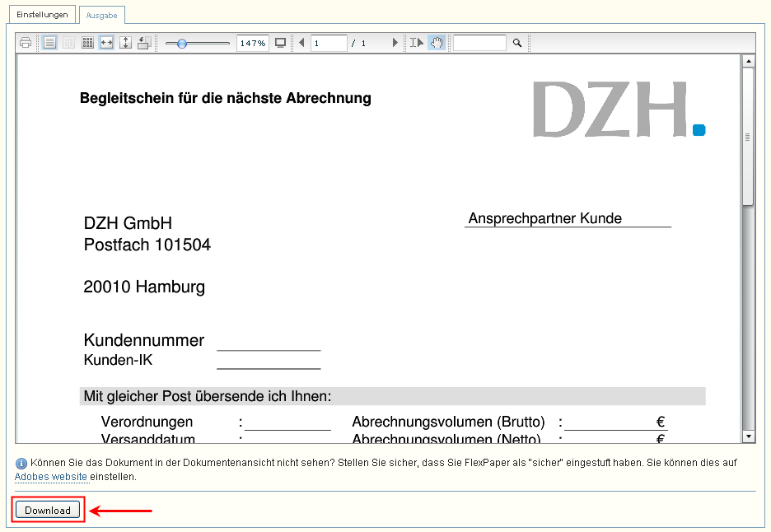Toggle fullscreen display mode
The width and height of the screenshot is (771, 532).
tap(280, 43)
